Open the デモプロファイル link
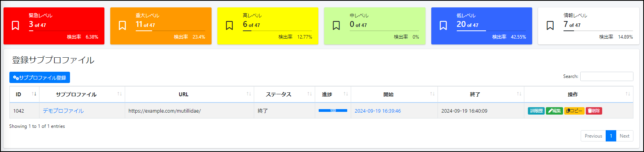 63,111
